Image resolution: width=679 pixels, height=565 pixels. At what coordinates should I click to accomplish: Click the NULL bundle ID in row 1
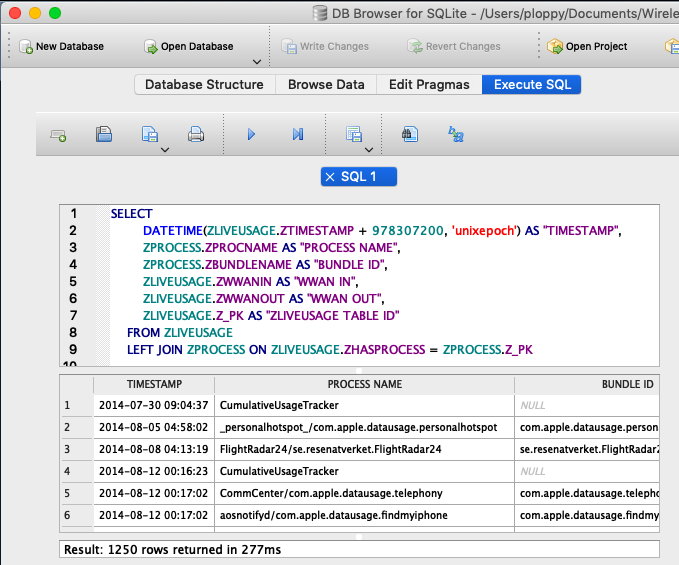(587, 405)
